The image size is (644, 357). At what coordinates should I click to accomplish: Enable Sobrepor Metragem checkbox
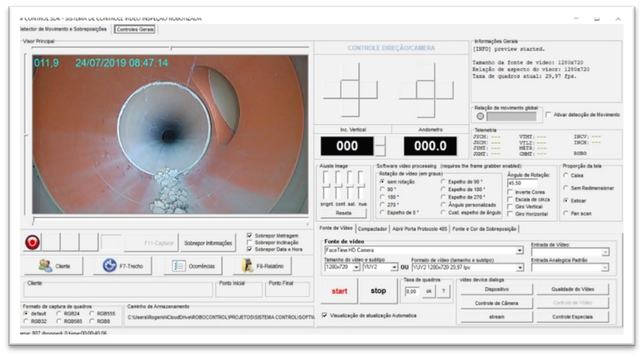(249, 236)
